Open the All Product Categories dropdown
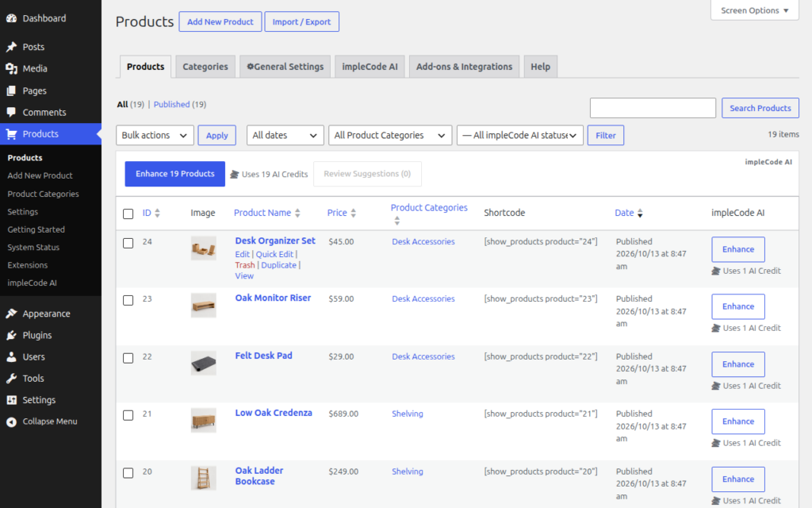The image size is (812, 508). (390, 135)
